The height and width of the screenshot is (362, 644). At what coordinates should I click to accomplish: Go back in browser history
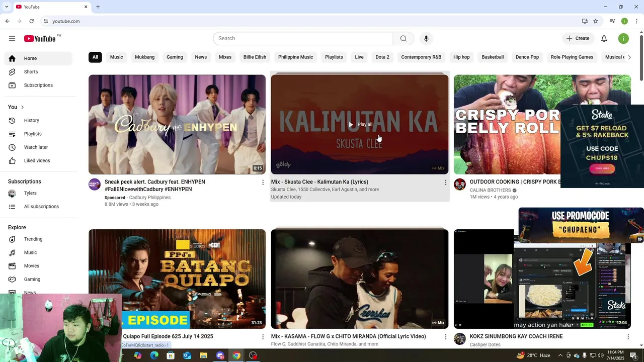(7, 21)
